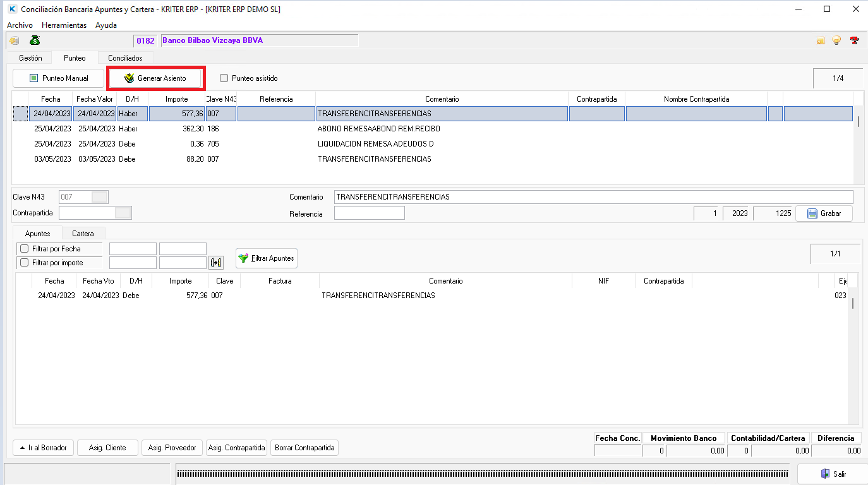This screenshot has width=868, height=485.
Task: Click the lightning folder icon at top left
Action: pos(14,40)
